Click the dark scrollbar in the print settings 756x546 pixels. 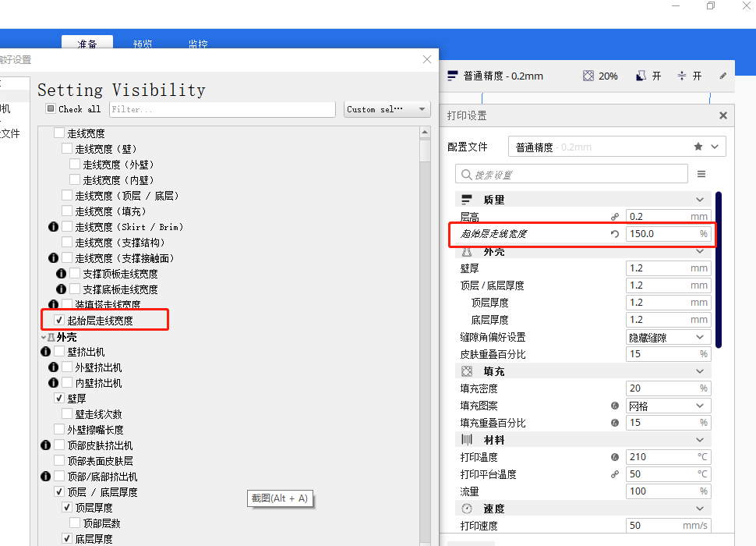point(719,269)
